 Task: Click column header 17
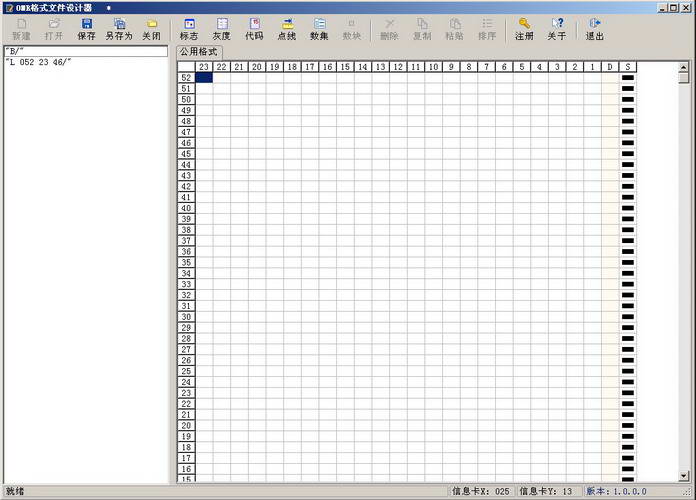click(x=310, y=67)
